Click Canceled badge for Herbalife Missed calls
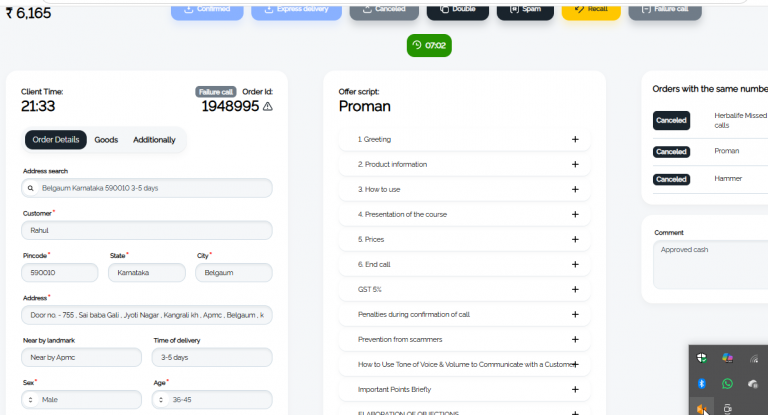768x415 pixels. pos(671,121)
